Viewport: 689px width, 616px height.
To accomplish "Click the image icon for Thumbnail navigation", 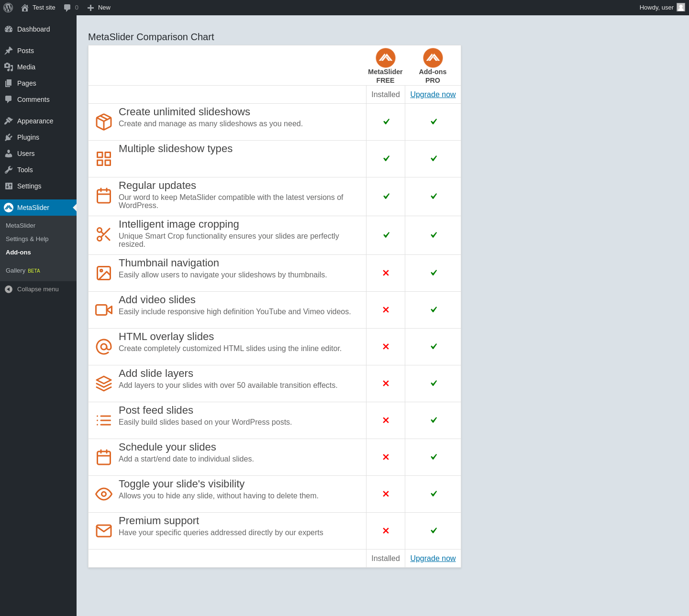I will coord(104,273).
